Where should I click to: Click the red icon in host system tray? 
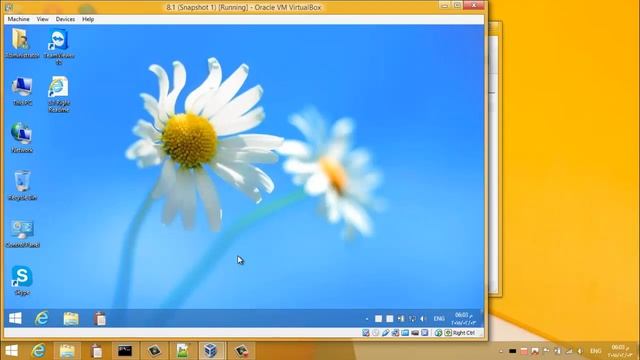[x=524, y=351]
